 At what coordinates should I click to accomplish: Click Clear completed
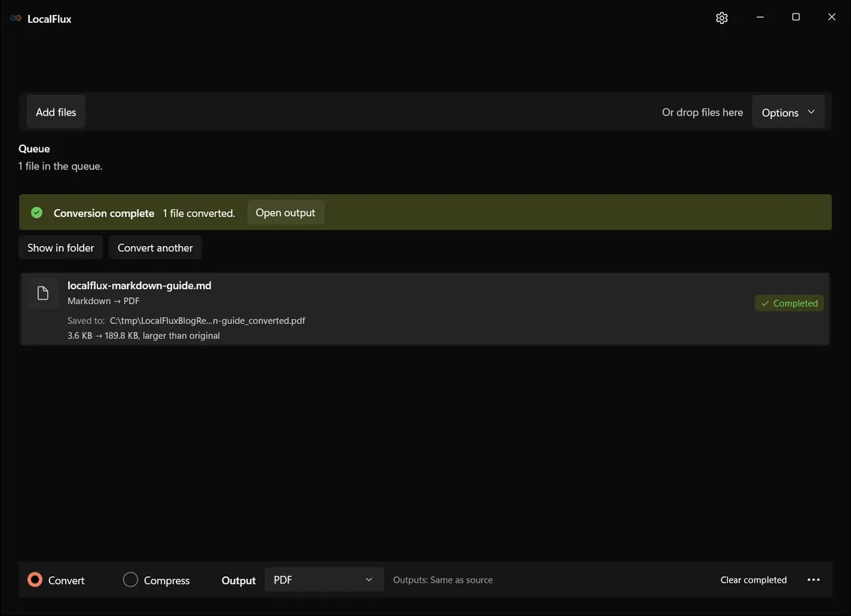click(x=754, y=580)
